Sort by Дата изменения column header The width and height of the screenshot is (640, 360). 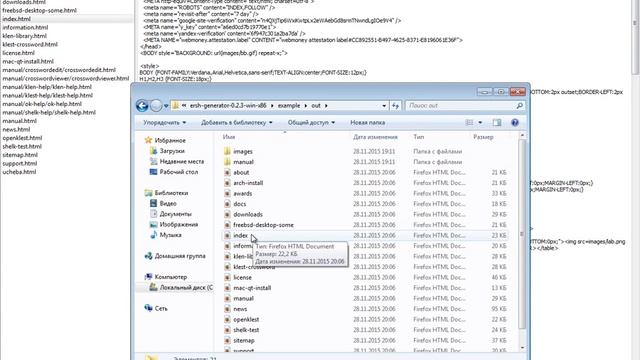pos(375,137)
